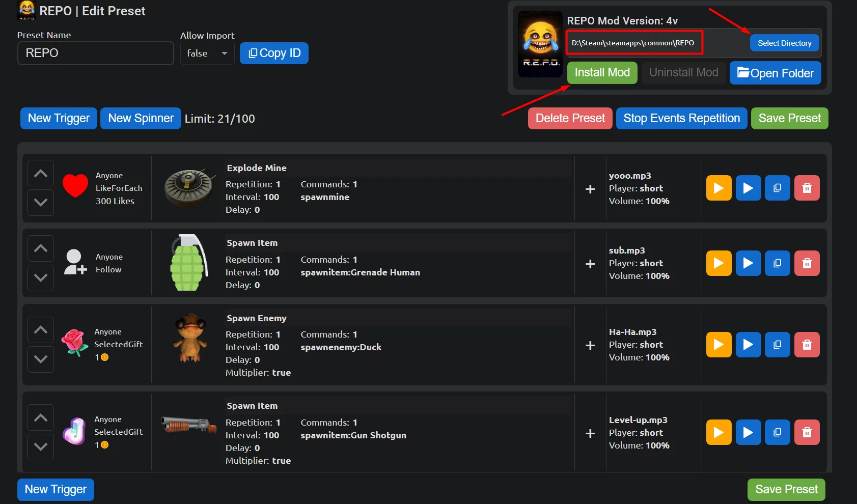Screen dimensions: 857x504
Task: Click the duck enemy thumbnail
Action: point(190,338)
